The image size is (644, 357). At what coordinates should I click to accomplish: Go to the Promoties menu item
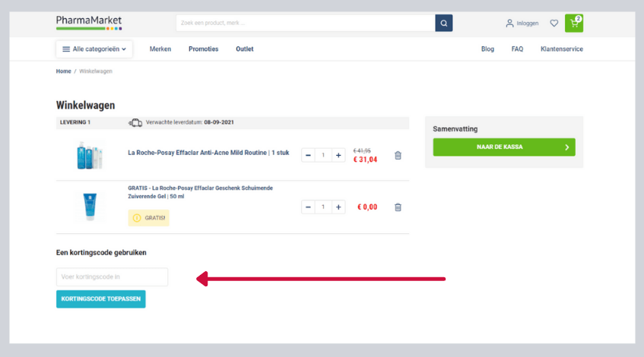(203, 49)
